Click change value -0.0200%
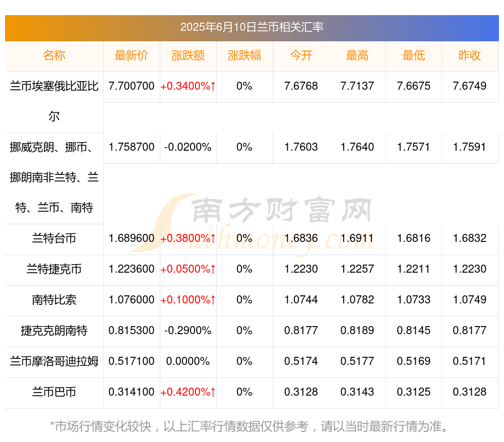Image resolution: width=504 pixels, height=442 pixels. (188, 147)
